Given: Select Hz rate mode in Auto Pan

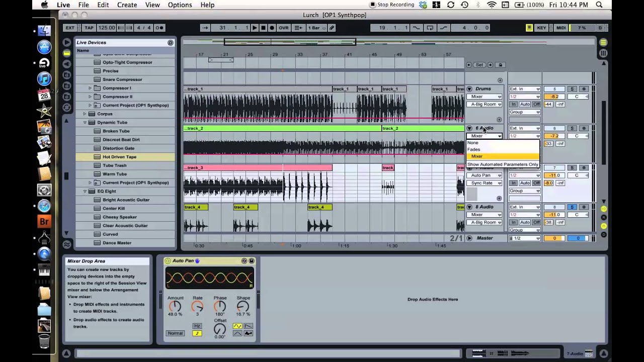Looking at the screenshot, I should click(197, 326).
